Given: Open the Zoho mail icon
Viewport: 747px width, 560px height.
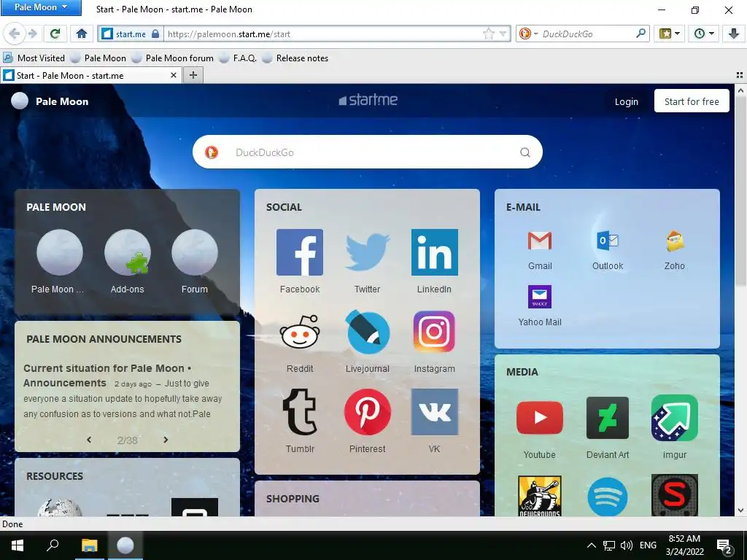Looking at the screenshot, I should tap(675, 241).
